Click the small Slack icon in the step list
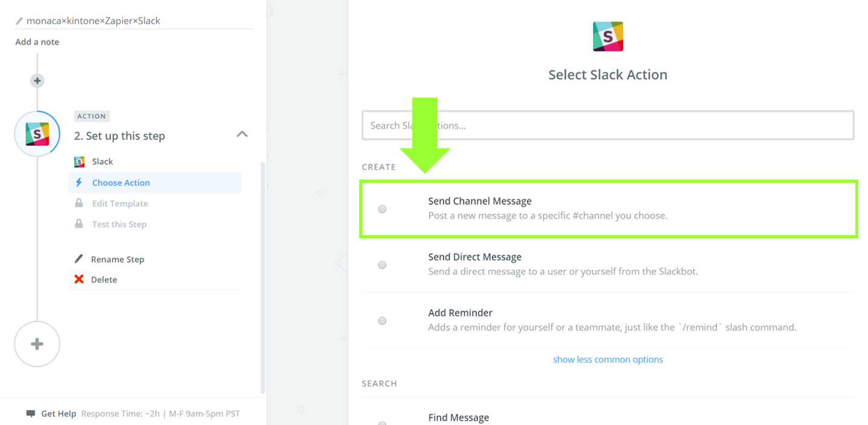 coord(79,162)
